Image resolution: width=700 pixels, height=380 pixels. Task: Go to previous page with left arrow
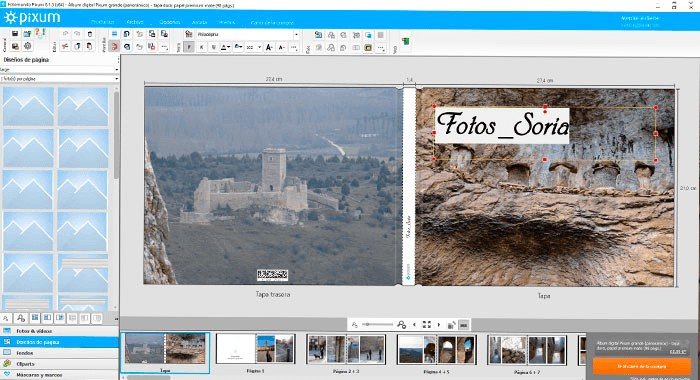tap(414, 325)
